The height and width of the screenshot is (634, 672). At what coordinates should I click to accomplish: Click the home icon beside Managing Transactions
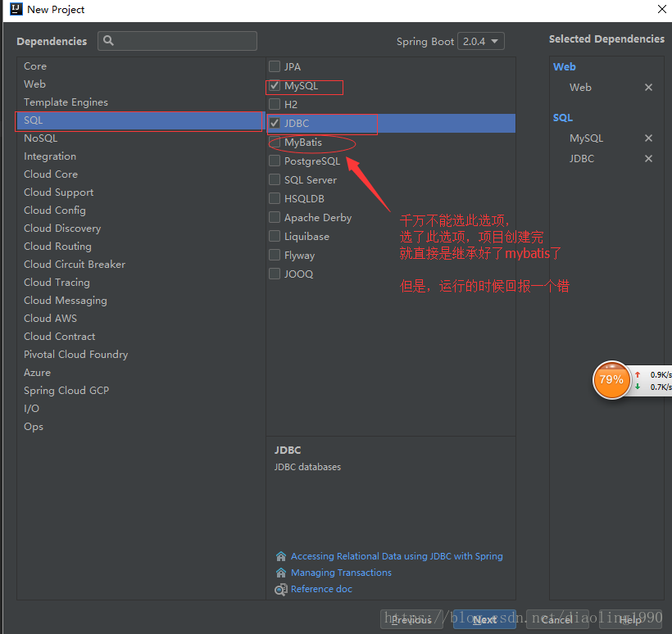[281, 573]
